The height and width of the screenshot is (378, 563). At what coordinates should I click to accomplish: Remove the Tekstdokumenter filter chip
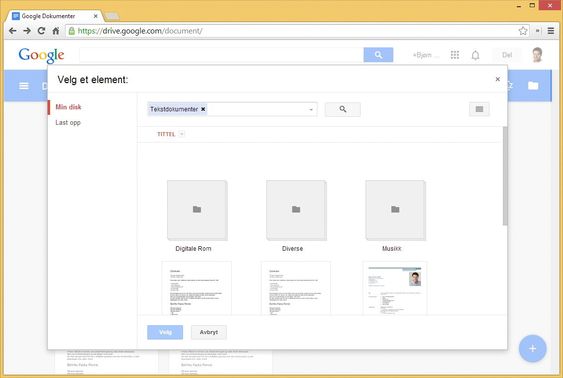[203, 109]
